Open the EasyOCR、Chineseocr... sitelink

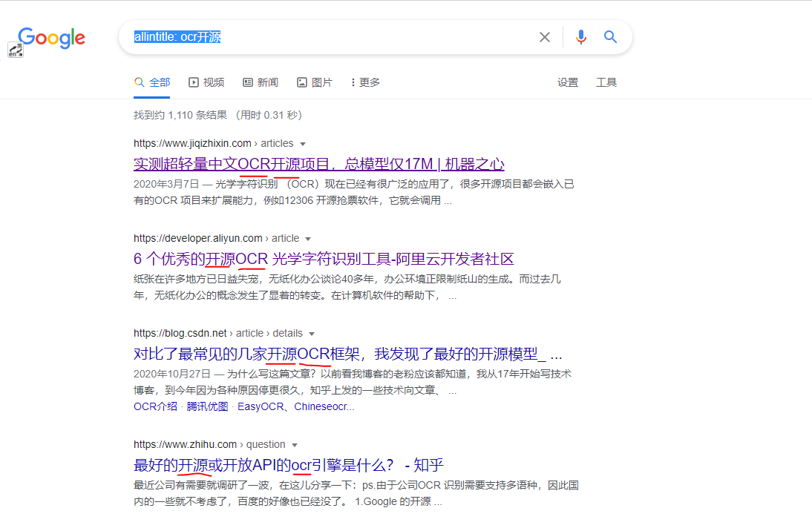(x=295, y=406)
